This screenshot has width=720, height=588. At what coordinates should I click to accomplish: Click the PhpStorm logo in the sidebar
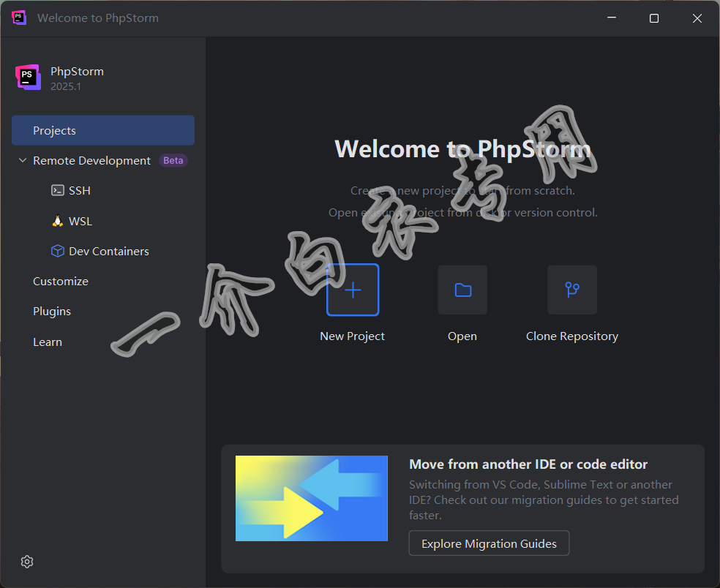tap(28, 77)
